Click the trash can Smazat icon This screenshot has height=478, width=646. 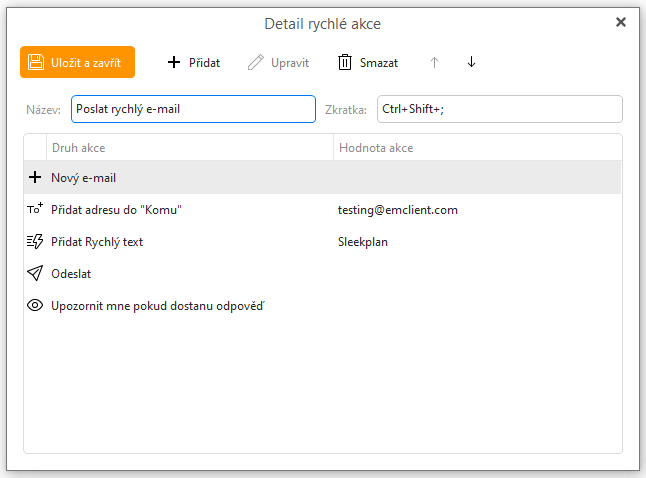(x=345, y=62)
